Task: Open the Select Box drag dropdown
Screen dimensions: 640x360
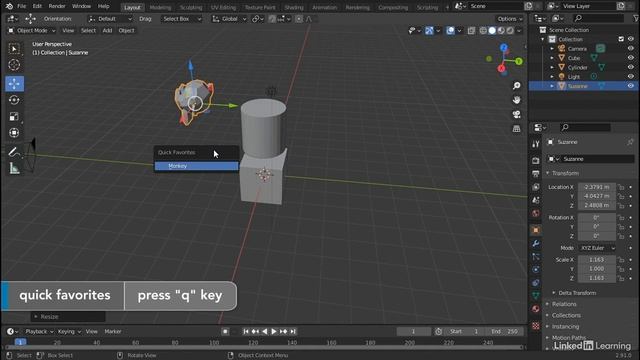Action: click(181, 19)
